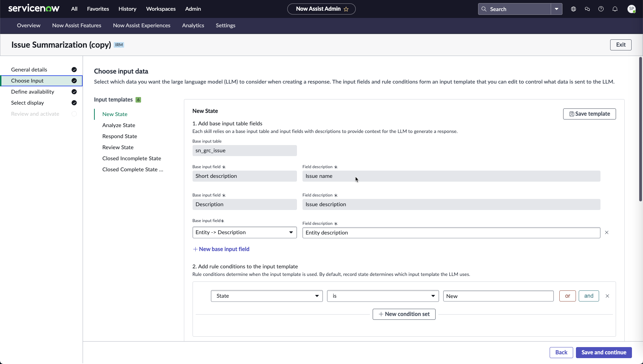Delete the State is New condition

point(607,296)
